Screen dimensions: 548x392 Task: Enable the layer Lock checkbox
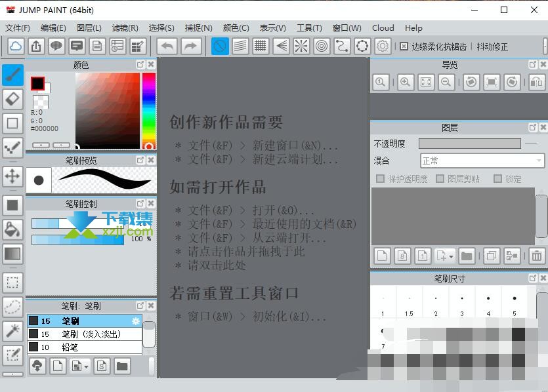pos(497,179)
